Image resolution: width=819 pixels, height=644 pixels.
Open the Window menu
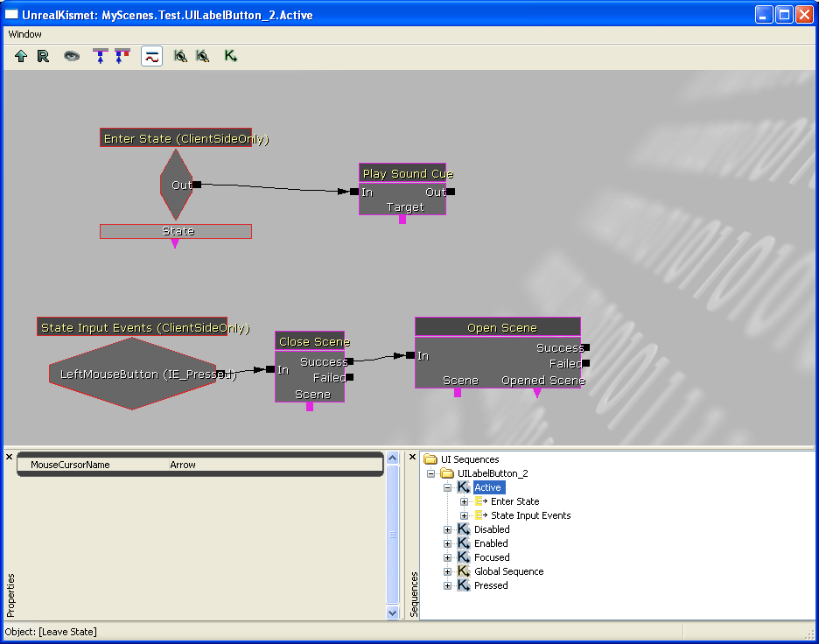tap(24, 34)
